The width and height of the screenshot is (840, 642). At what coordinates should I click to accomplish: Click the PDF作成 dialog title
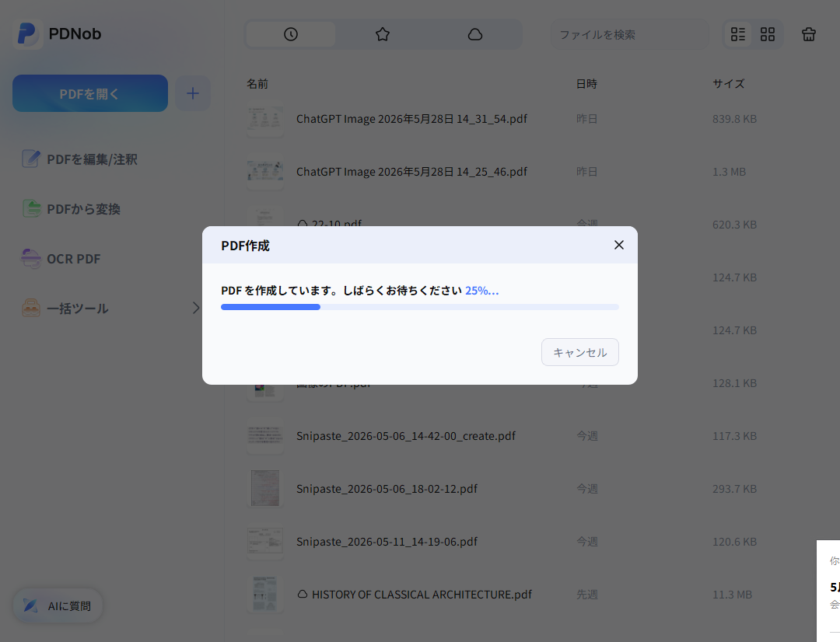(x=245, y=246)
